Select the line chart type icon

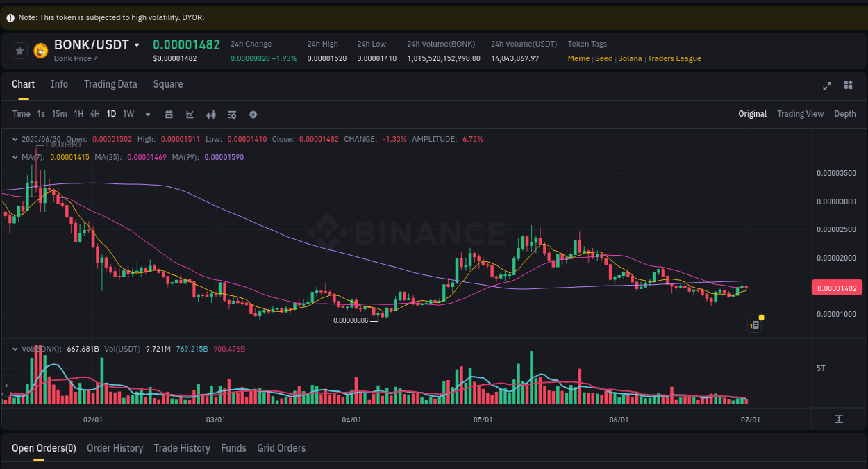[x=190, y=114]
